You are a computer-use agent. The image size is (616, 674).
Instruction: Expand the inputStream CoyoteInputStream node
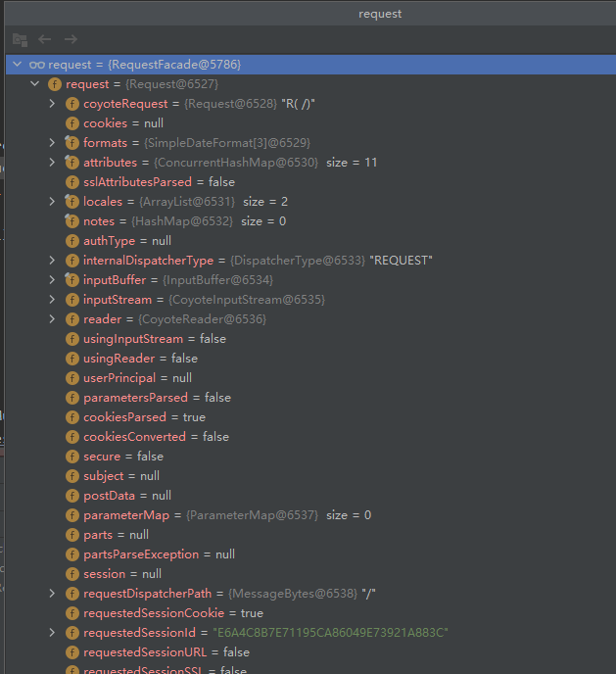52,300
